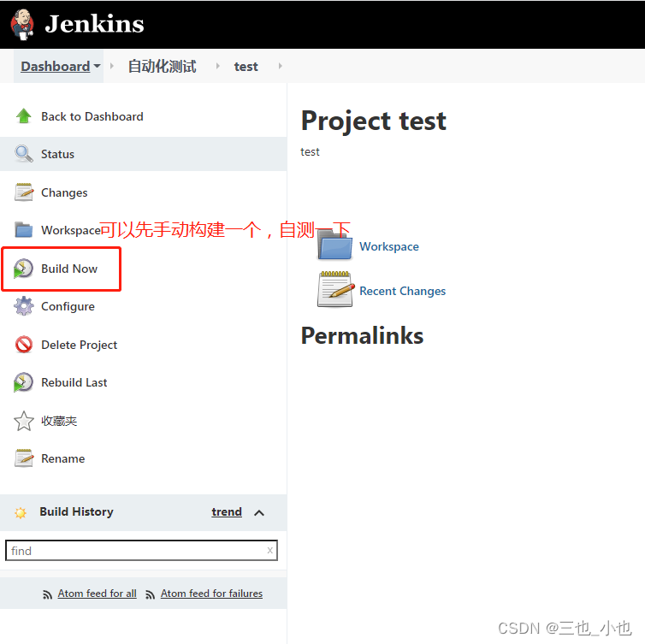Open the Atom feed for failures link
The height and width of the screenshot is (644, 645).
pos(211,594)
